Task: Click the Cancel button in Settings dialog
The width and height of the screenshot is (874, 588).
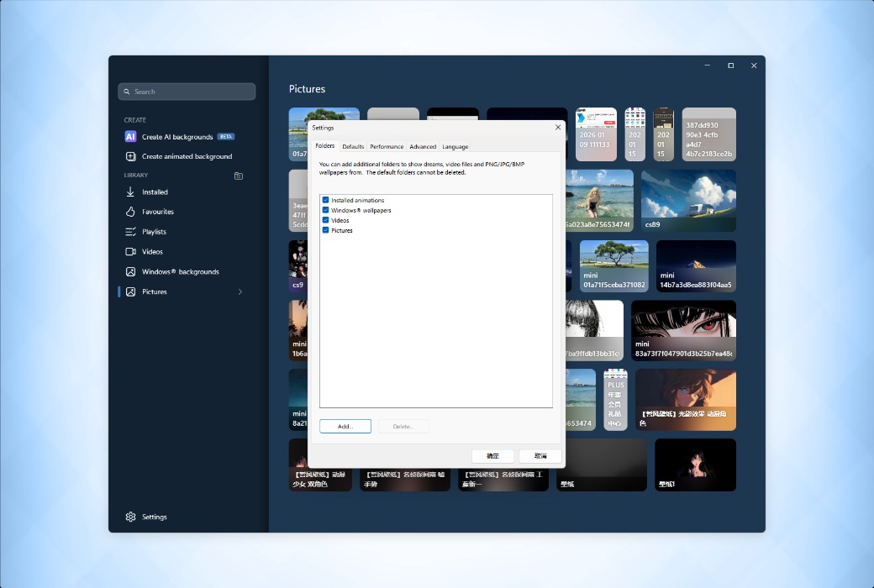Action: coord(540,456)
